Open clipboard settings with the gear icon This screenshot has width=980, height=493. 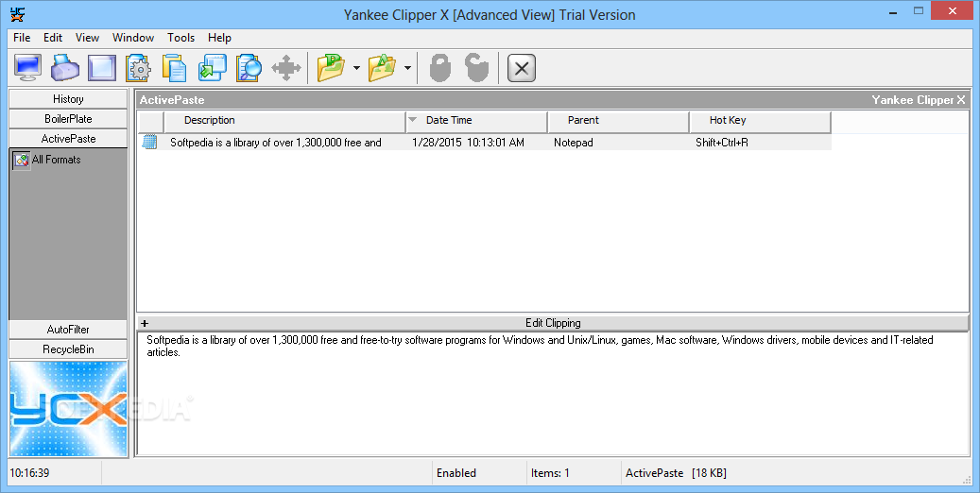(138, 67)
